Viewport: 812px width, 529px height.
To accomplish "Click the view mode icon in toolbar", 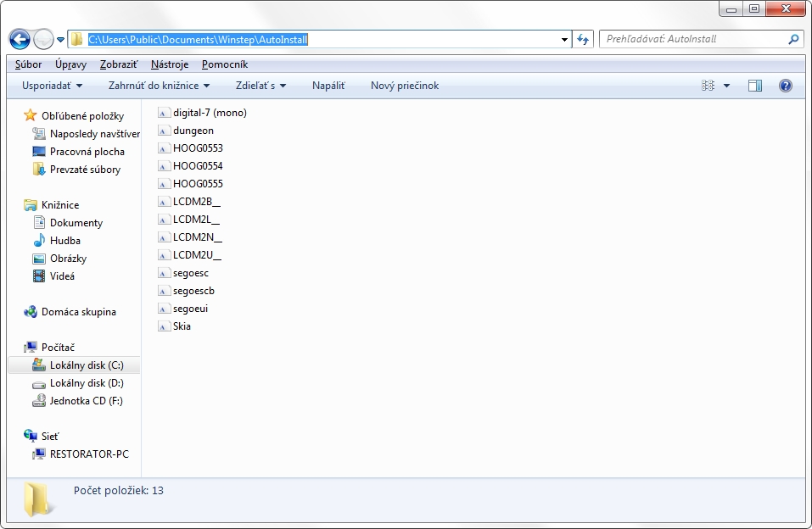I will [708, 86].
